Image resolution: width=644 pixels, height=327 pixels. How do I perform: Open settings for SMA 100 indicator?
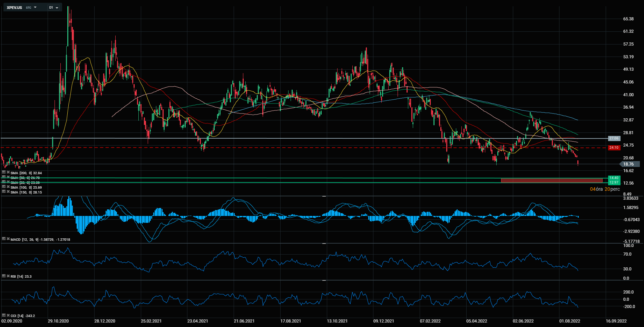coord(4,186)
